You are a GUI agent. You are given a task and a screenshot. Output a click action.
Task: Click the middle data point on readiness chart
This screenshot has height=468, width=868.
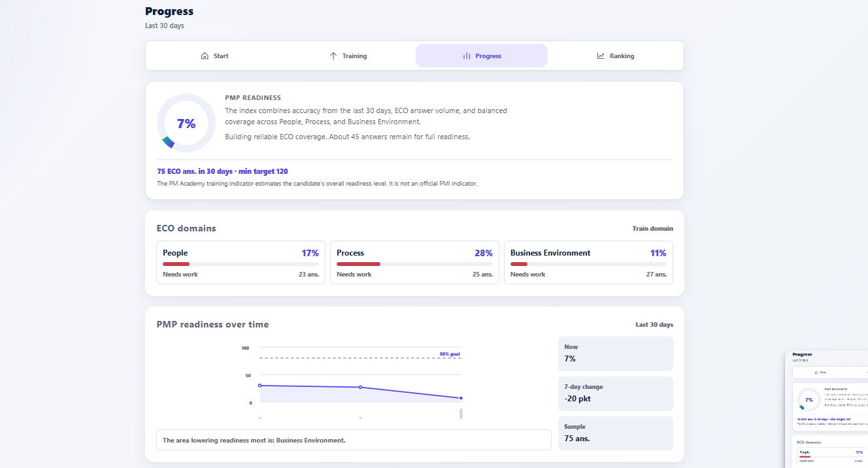click(x=360, y=388)
